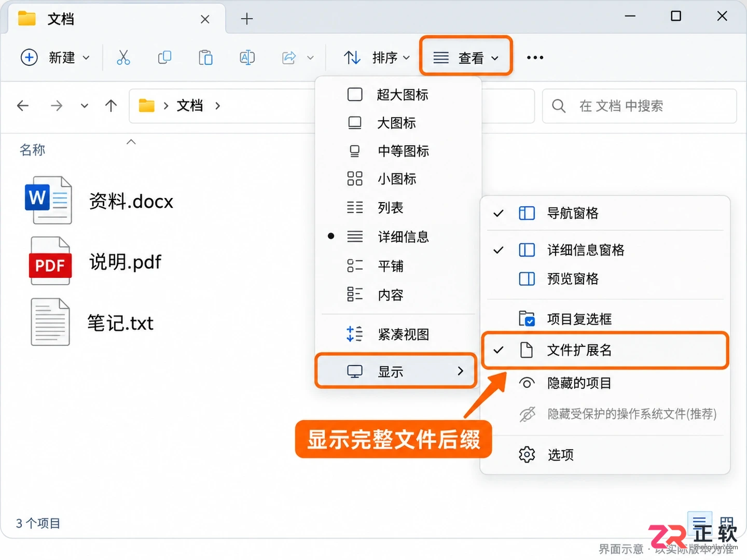Click the Cut scissors icon
This screenshot has width=747, height=560.
tap(123, 58)
